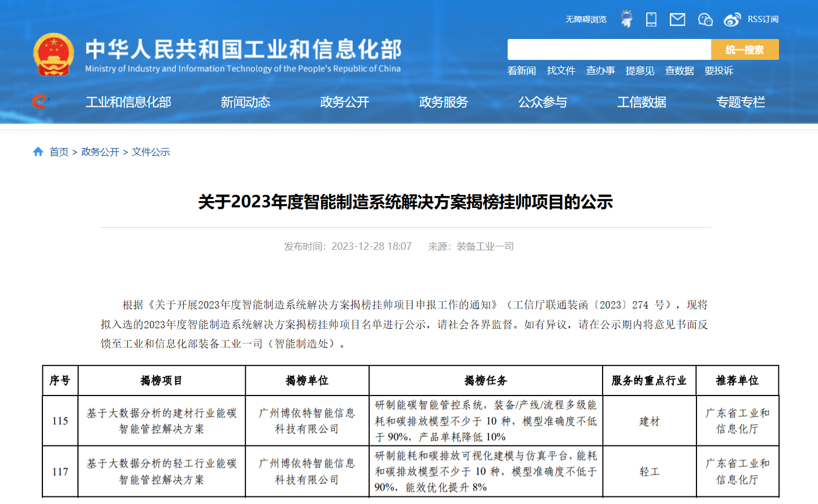Click the 找文件 quick link

[561, 71]
